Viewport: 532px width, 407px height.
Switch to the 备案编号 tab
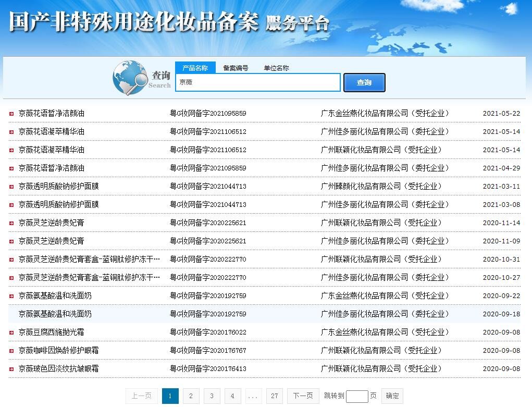[236, 68]
